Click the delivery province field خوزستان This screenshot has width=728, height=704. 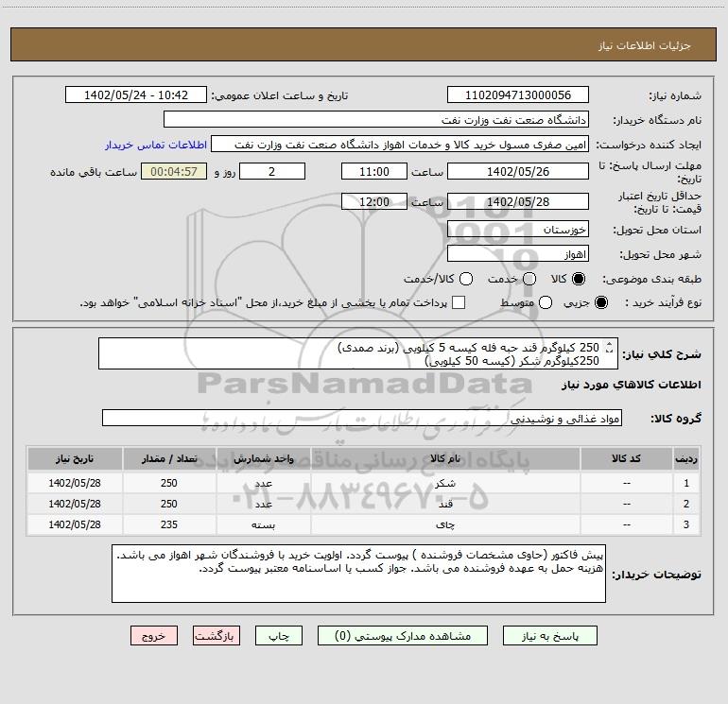(x=518, y=230)
